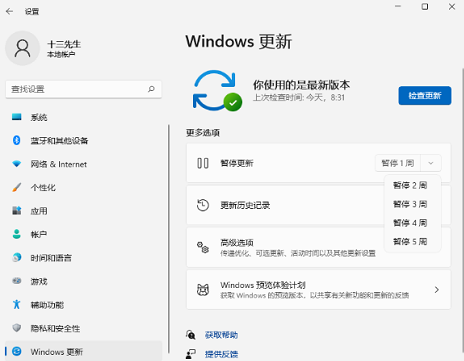Select 暂停 3 周 from the dropdown

[x=410, y=204]
